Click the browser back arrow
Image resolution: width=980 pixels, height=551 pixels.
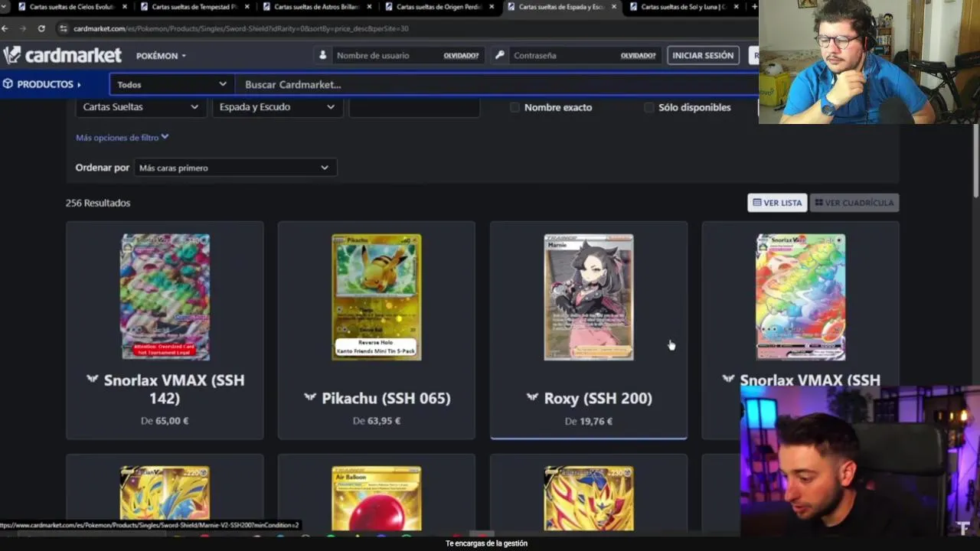pyautogui.click(x=5, y=28)
